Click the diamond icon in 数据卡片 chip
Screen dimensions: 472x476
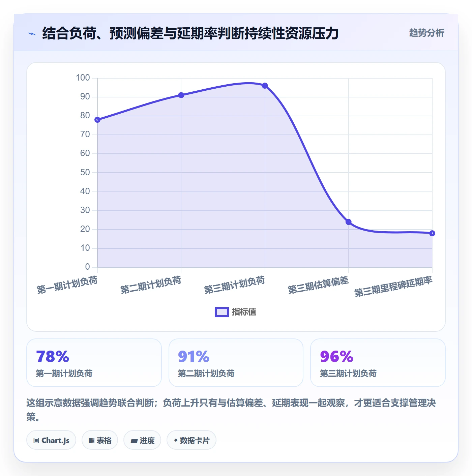tap(176, 440)
